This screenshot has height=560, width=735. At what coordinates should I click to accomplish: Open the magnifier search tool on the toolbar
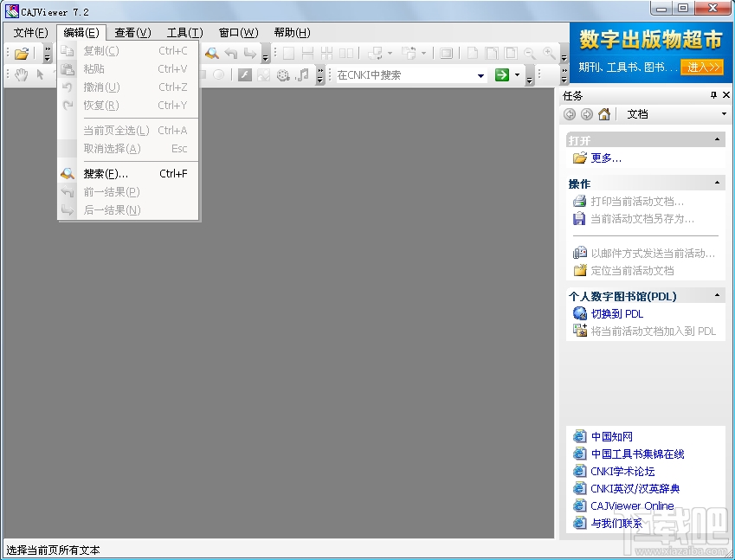pos(211,52)
